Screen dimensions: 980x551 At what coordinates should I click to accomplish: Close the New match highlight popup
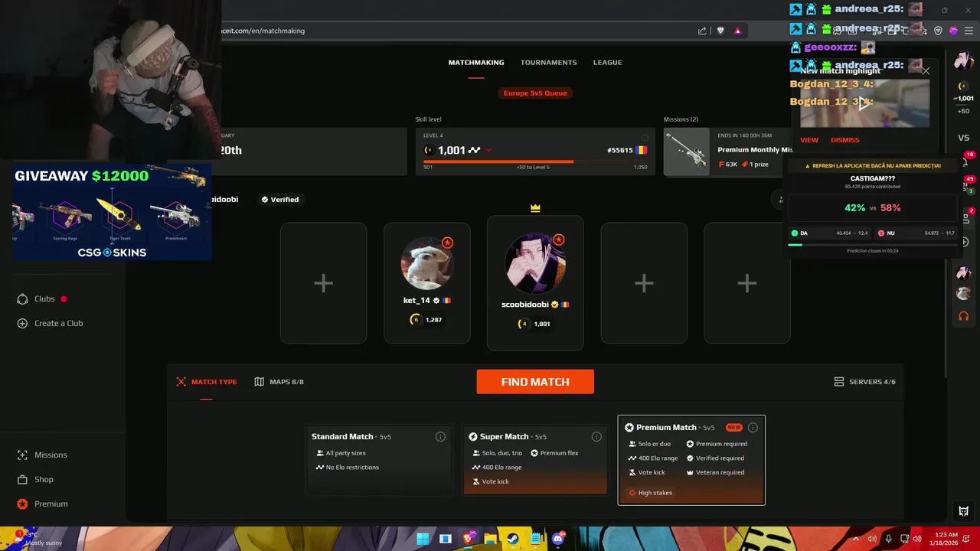926,71
